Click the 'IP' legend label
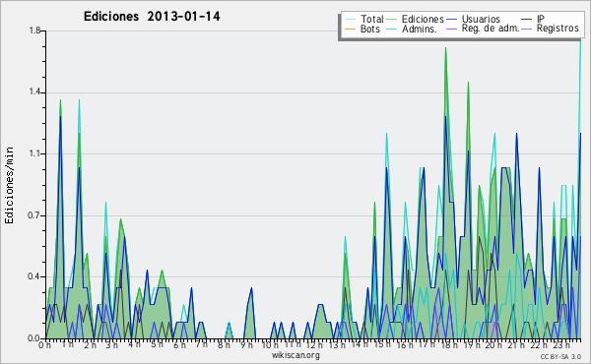This screenshot has width=591, height=364. [x=541, y=19]
